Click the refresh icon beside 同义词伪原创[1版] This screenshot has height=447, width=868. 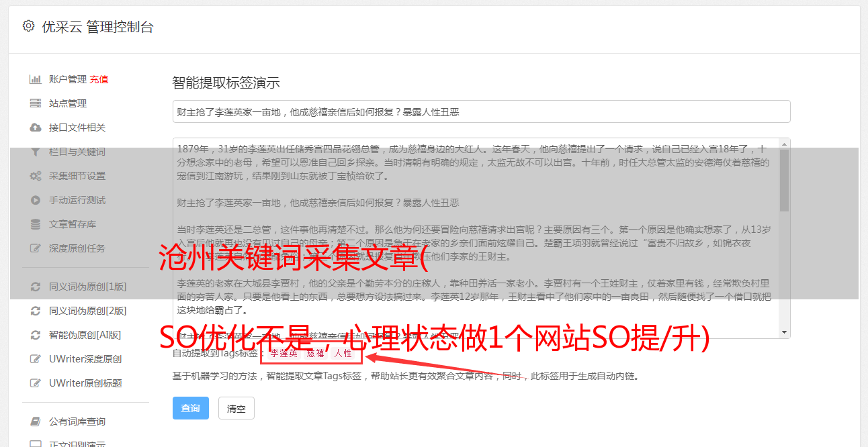point(36,287)
